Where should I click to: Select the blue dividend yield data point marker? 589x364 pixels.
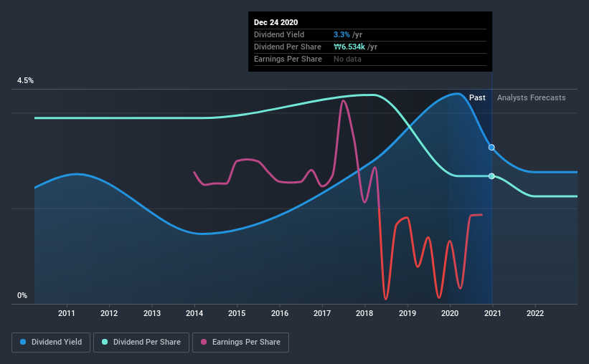pyautogui.click(x=491, y=148)
